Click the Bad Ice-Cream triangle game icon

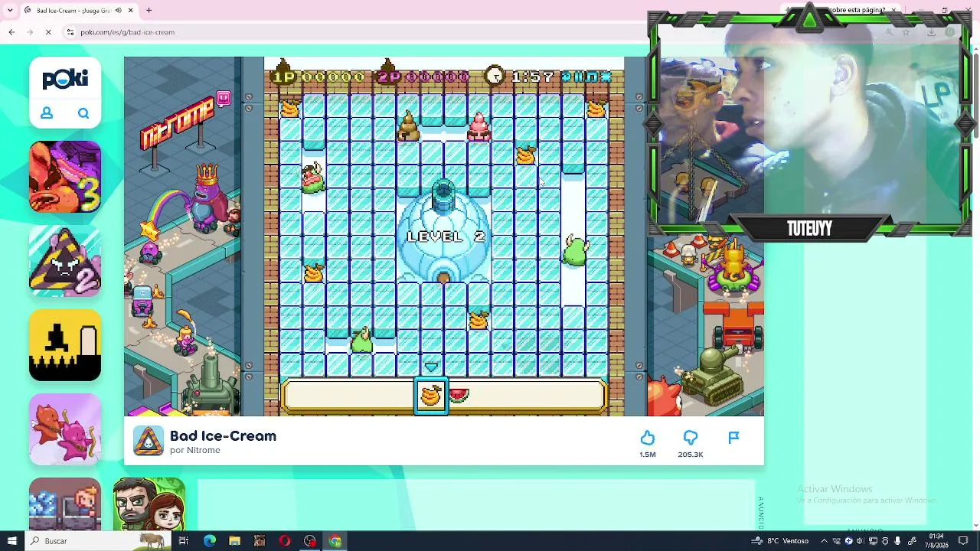(148, 441)
